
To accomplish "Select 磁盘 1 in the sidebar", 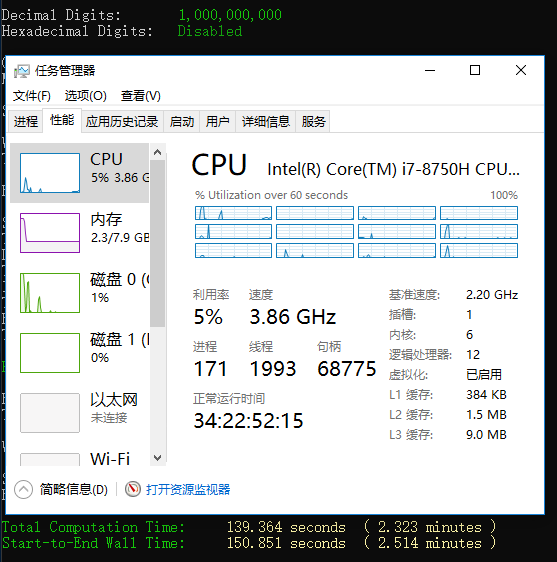I will click(x=80, y=353).
